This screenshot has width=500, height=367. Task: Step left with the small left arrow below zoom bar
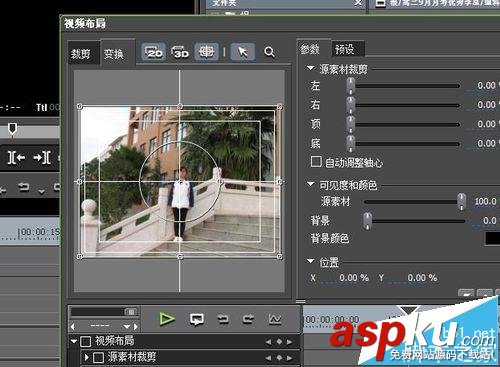[73, 326]
